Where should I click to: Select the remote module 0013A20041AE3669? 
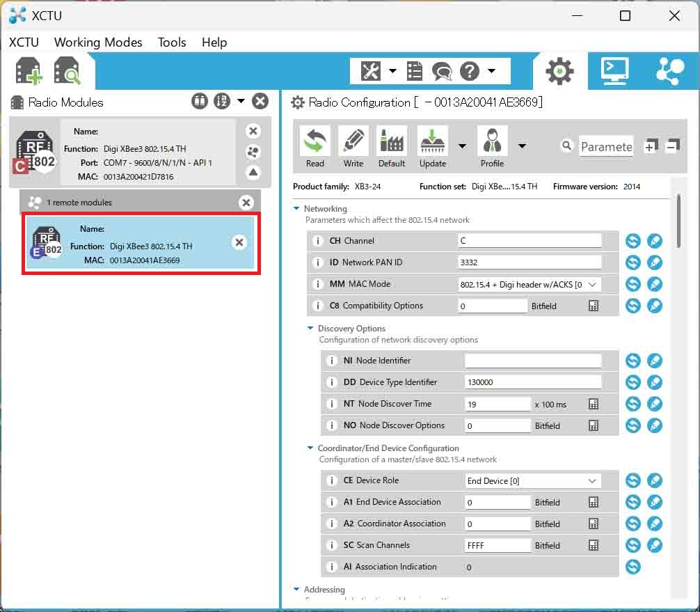pos(140,243)
